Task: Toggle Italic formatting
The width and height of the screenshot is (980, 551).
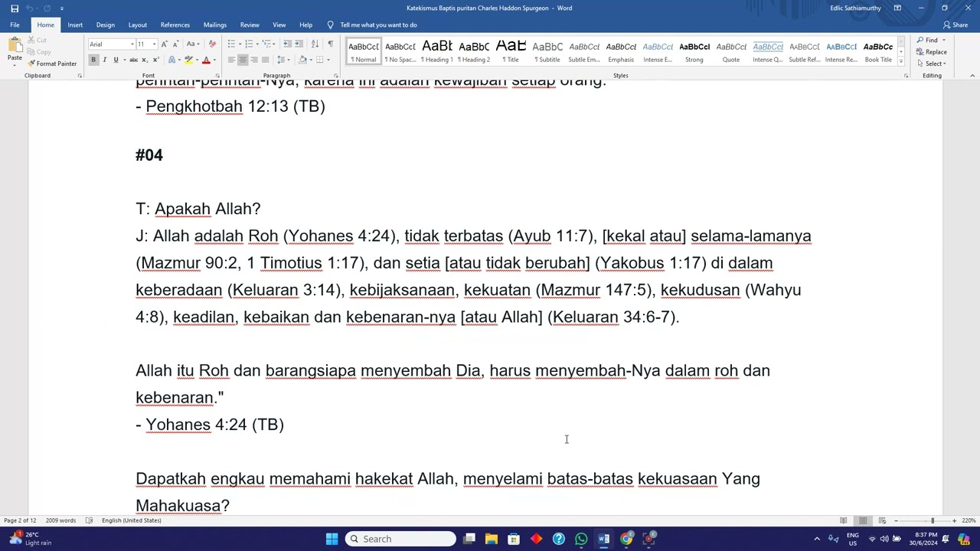Action: click(x=105, y=60)
